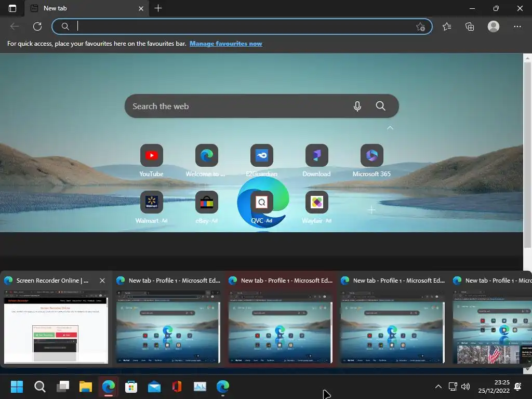Open taskbar Search icon
The image size is (532, 399).
pos(39,387)
